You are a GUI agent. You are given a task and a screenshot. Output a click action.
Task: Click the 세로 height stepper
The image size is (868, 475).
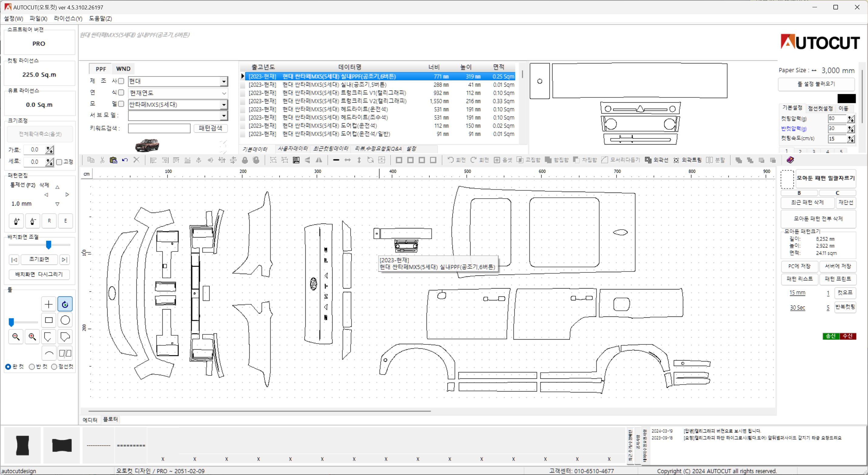(49, 162)
